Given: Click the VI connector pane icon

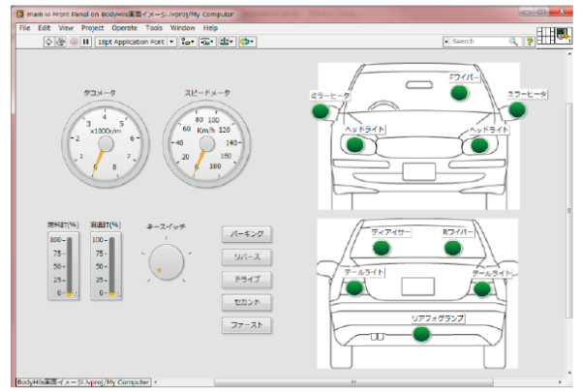Looking at the screenshot, I should [x=546, y=36].
